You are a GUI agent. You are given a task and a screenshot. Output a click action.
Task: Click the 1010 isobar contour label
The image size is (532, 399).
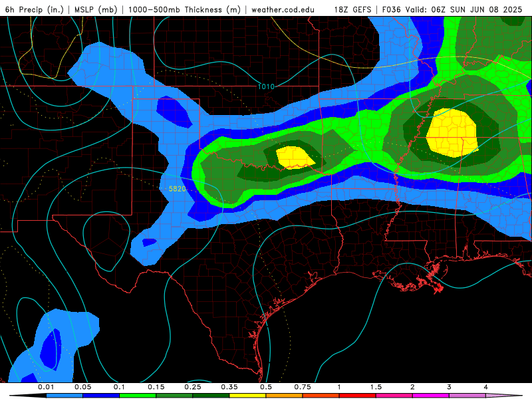pos(266,86)
